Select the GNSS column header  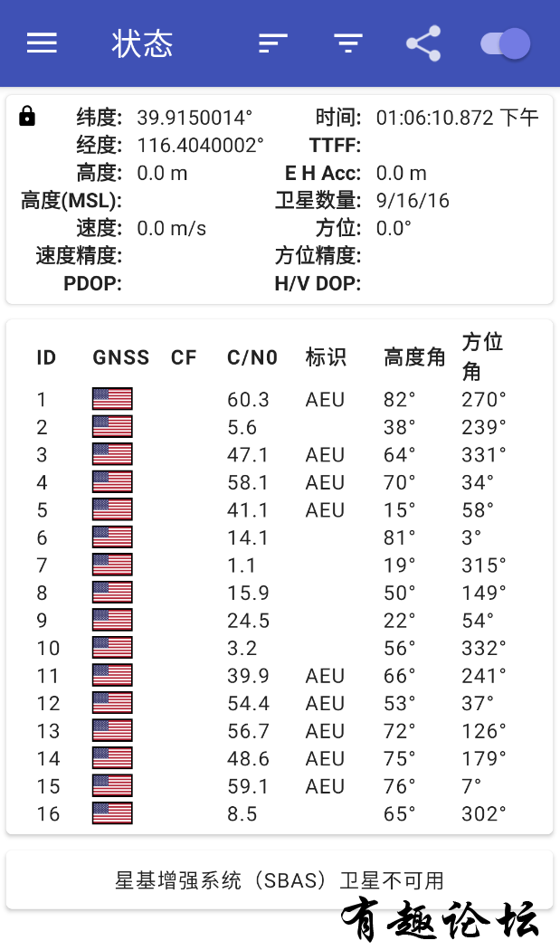click(120, 357)
